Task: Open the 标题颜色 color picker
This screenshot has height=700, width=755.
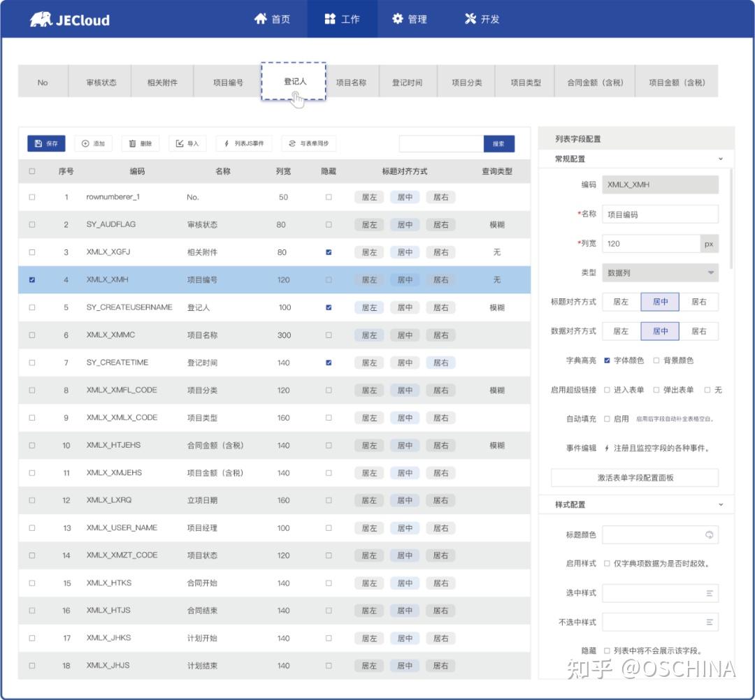Action: (708, 534)
